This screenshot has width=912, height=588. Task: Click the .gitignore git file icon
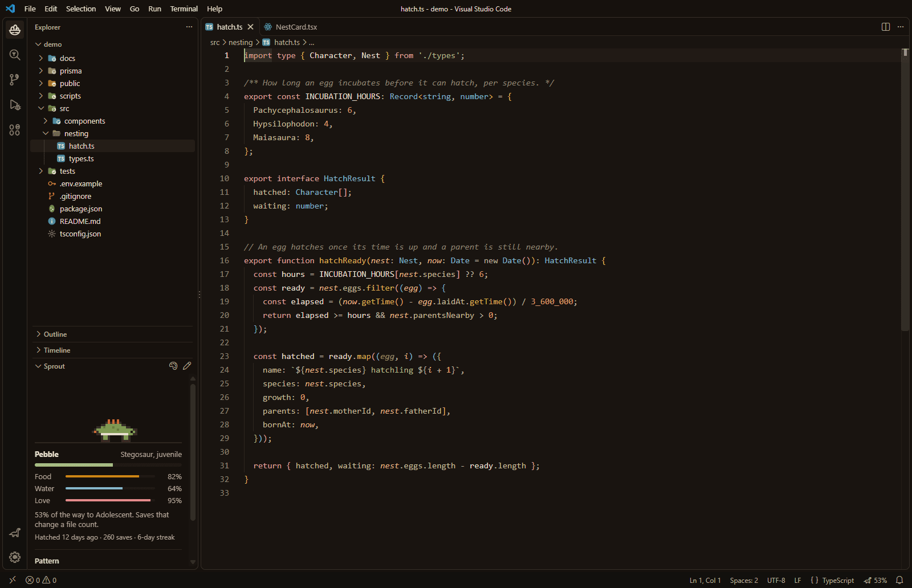52,196
